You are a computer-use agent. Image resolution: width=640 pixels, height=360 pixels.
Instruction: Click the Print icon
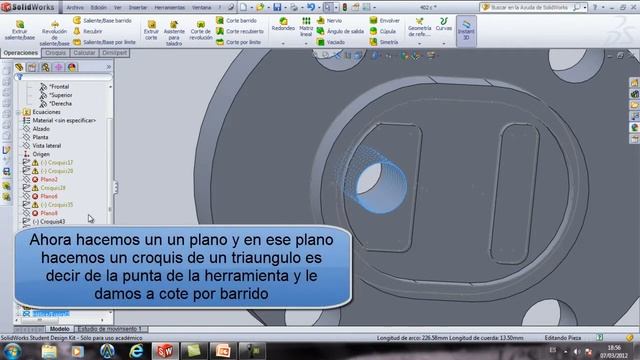coord(293,7)
